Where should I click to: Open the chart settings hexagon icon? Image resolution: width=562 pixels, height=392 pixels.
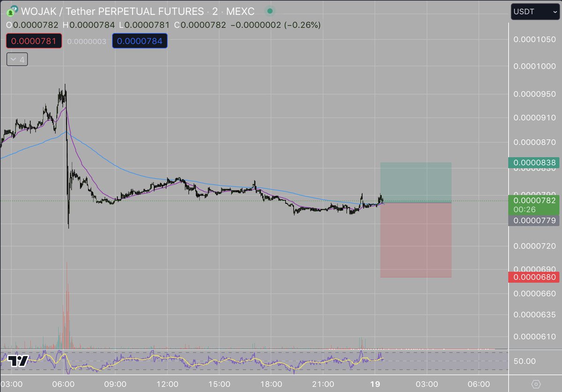coord(536,383)
